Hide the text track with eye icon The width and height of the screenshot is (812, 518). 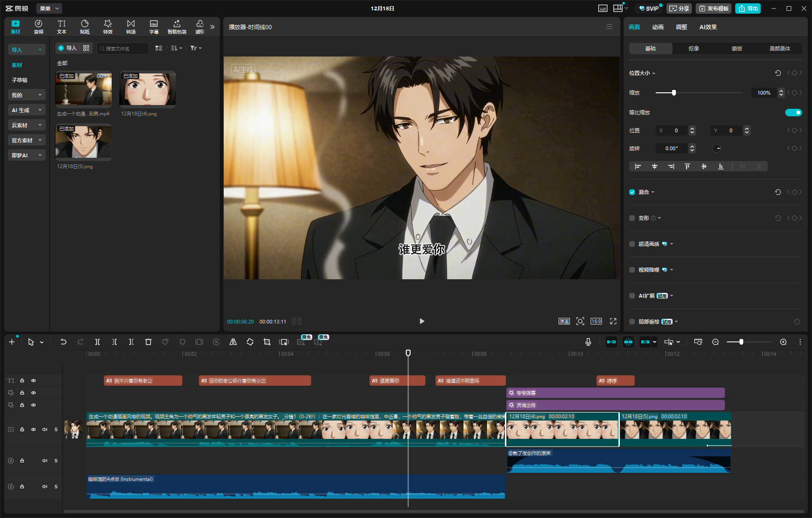(x=33, y=380)
